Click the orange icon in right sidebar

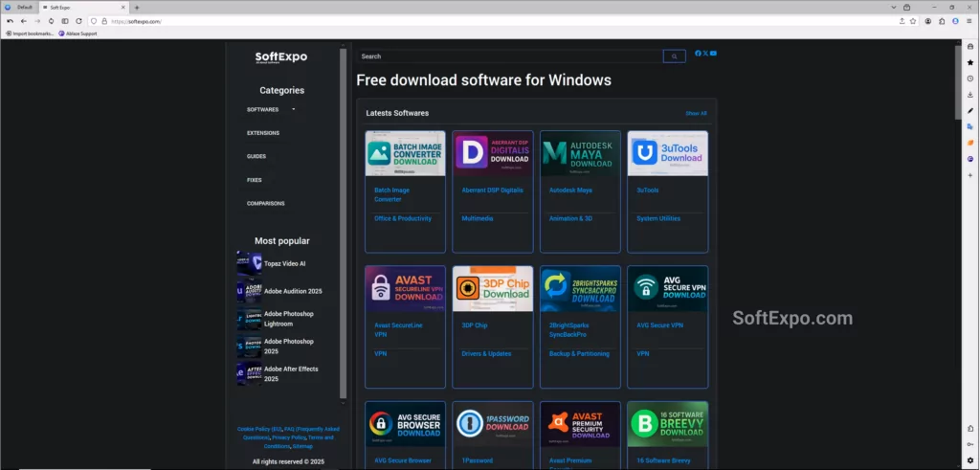970,143
